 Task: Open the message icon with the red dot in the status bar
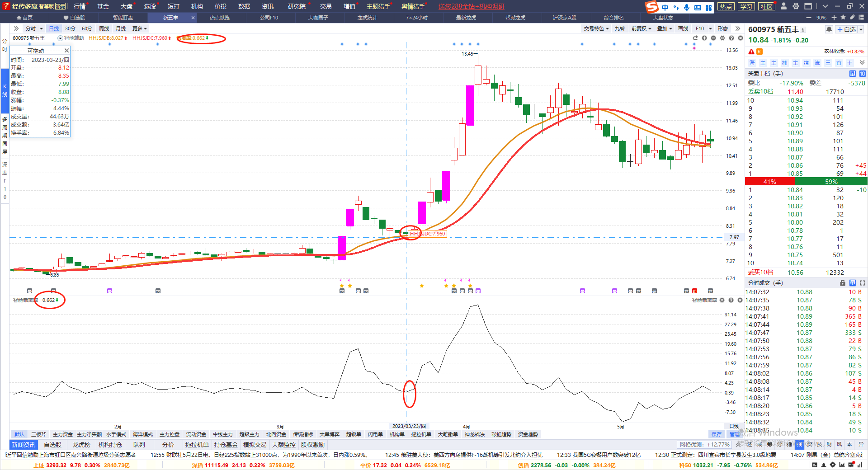(x=851, y=465)
